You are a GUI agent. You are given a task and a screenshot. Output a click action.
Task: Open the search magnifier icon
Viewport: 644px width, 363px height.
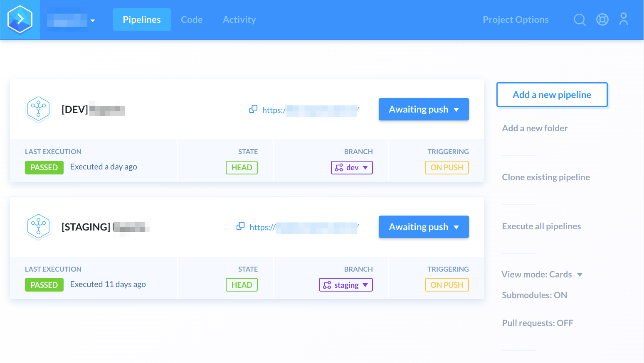tap(580, 20)
